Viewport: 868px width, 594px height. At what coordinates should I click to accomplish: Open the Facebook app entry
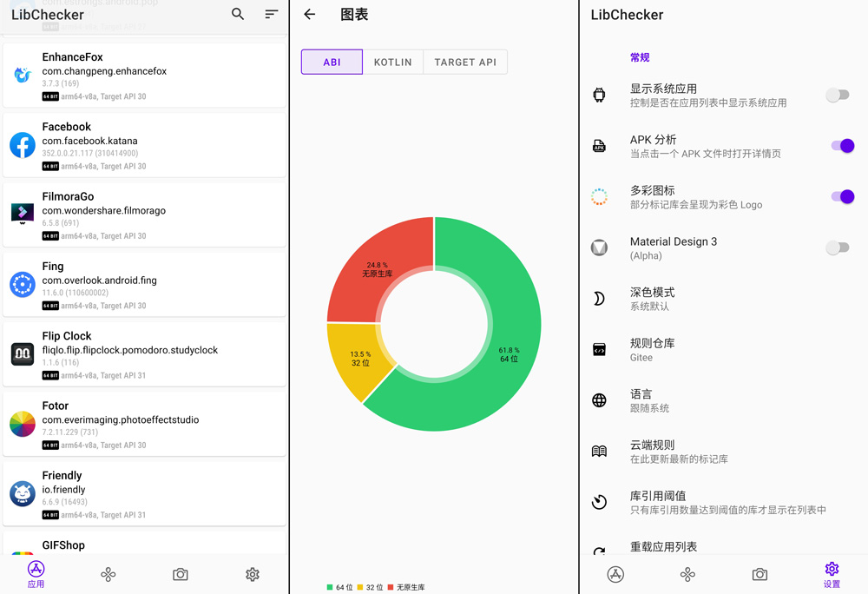pos(144,145)
